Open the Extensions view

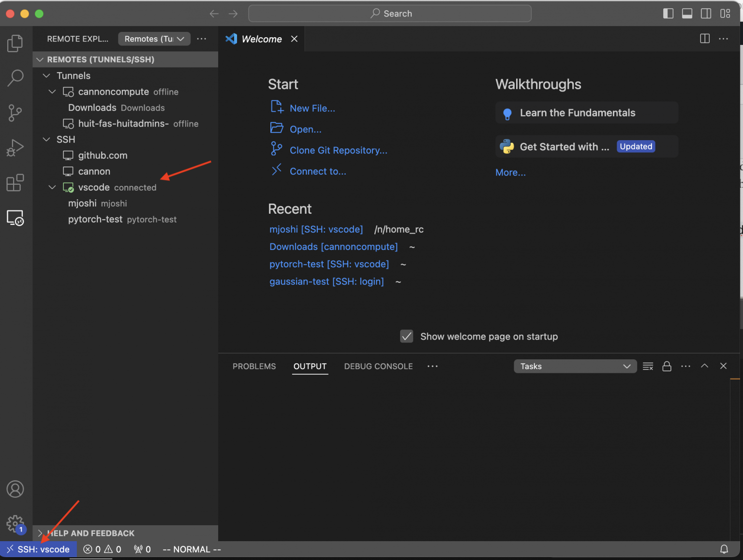click(x=15, y=183)
